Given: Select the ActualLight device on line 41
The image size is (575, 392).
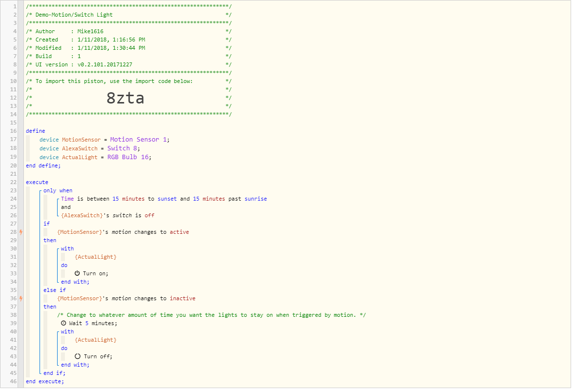Looking at the screenshot, I should [96, 340].
